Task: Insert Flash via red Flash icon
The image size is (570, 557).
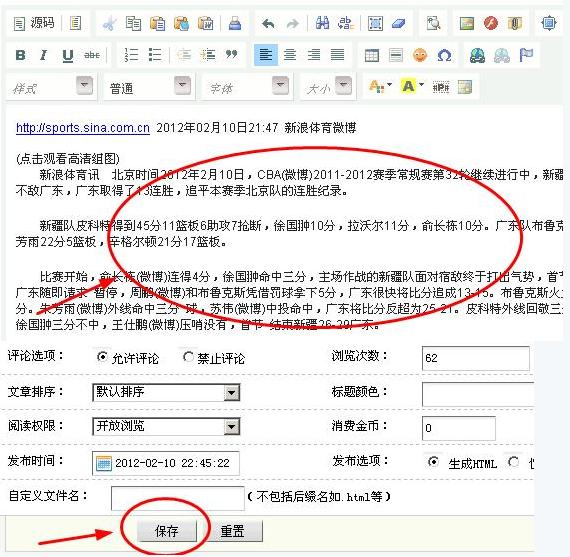Action: click(491, 24)
